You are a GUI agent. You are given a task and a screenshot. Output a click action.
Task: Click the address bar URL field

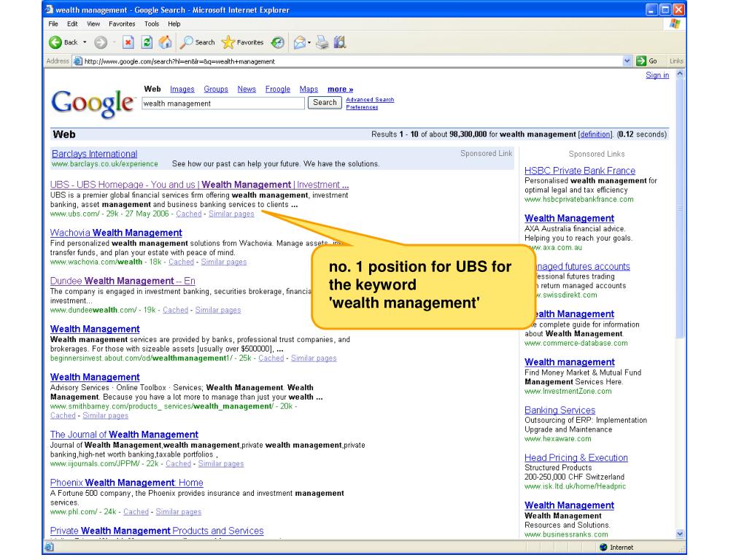[352, 61]
